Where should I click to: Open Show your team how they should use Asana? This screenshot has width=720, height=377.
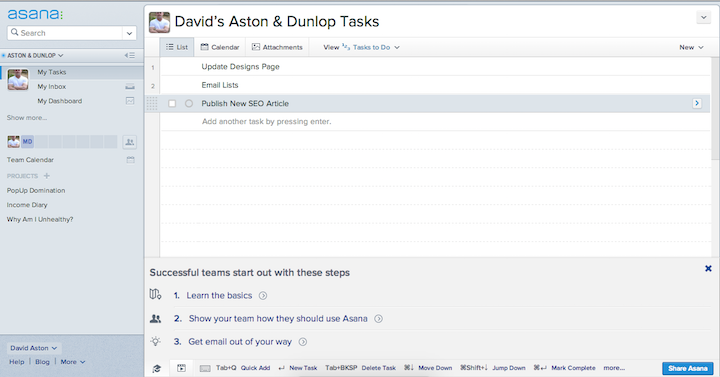click(x=278, y=319)
